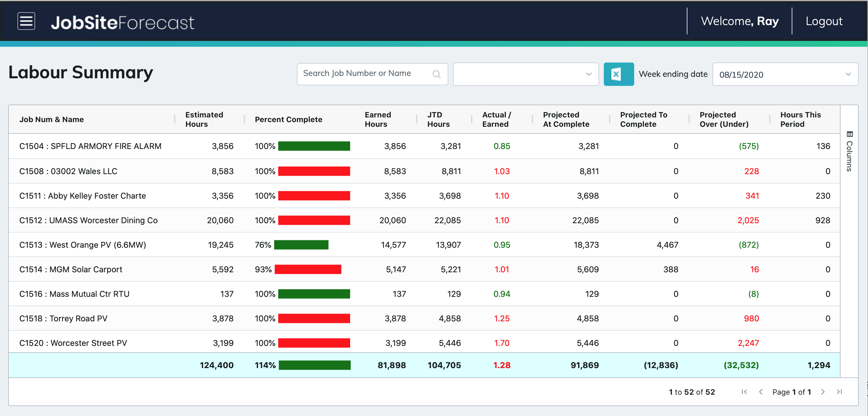Select the C1513 West Orange PV row

[x=424, y=245]
